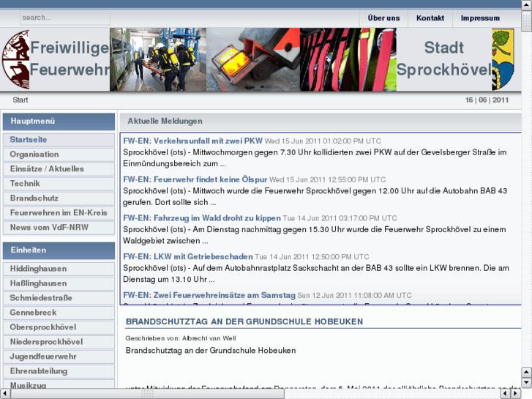Image resolution: width=532 pixels, height=399 pixels.
Task: Click the vertical scrollbar down arrow
Action: (526, 382)
